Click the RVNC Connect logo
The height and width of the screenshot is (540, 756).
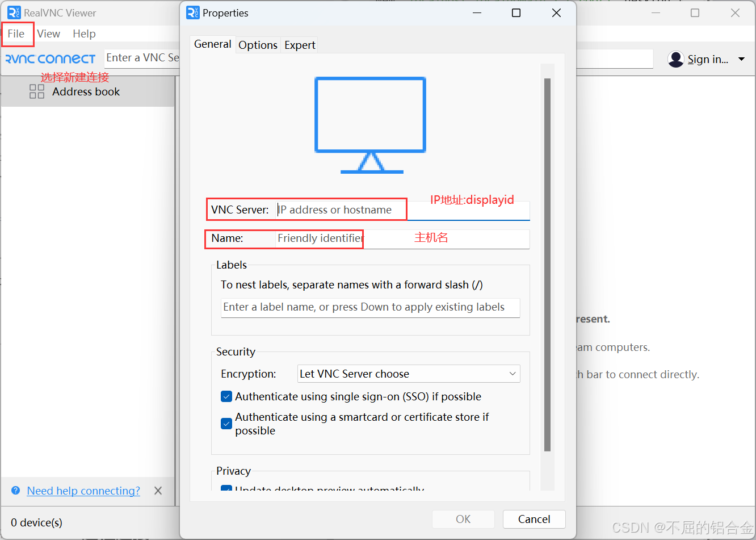51,58
